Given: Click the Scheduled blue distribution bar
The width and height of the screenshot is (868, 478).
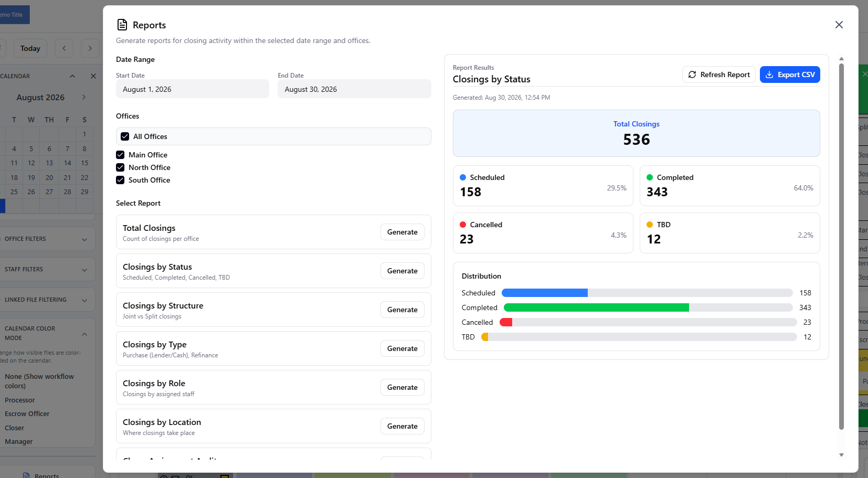Looking at the screenshot, I should (545, 293).
